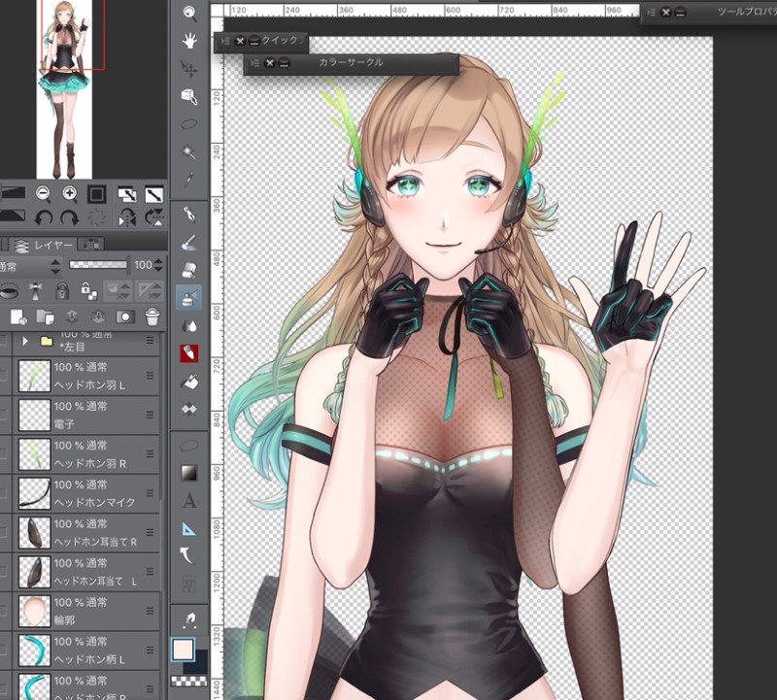This screenshot has width=777, height=700.
Task: Create a layer mask button
Action: coord(125,317)
